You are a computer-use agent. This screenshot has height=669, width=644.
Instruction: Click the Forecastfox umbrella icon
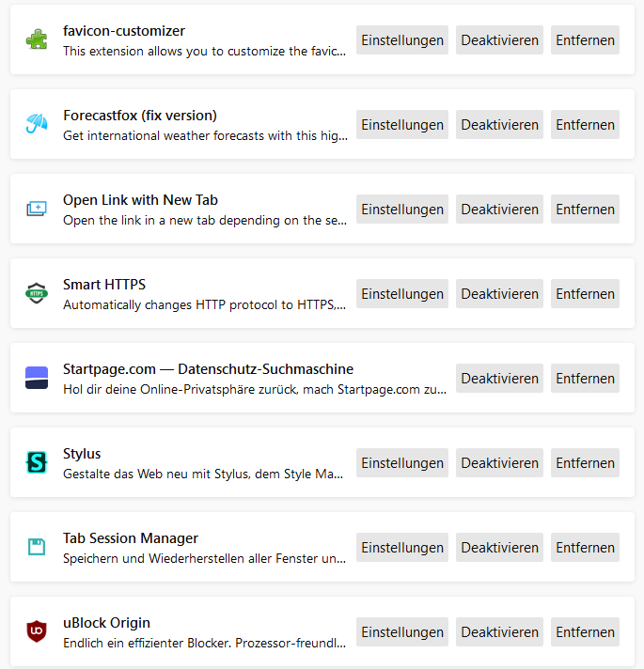tap(37, 125)
